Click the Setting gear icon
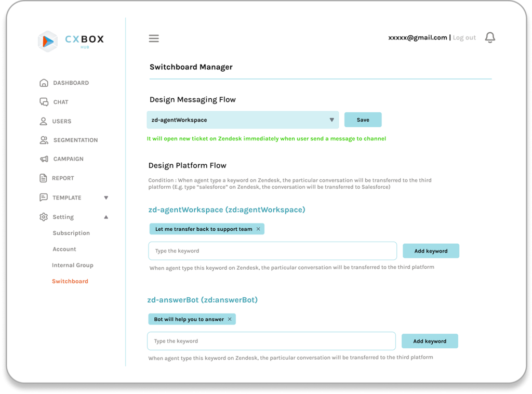This screenshot has width=532, height=394. coord(44,217)
